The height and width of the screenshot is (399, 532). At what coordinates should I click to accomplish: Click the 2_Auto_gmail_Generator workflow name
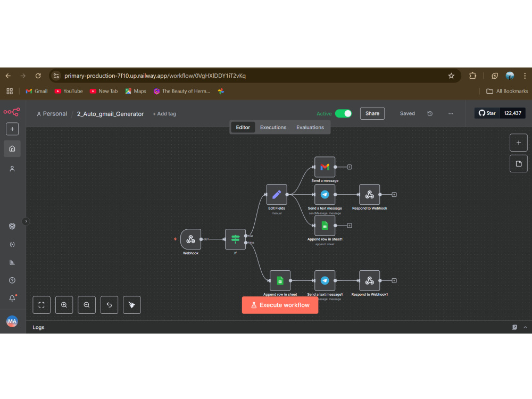pyautogui.click(x=110, y=114)
